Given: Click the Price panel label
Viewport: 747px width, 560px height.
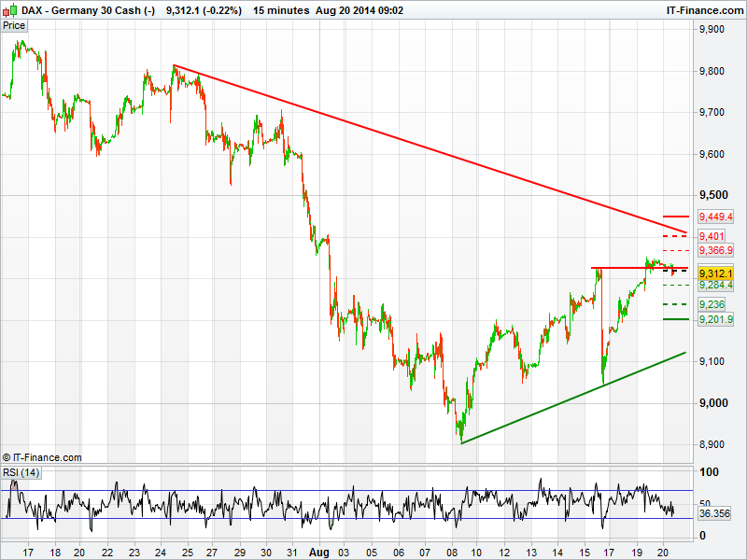Looking at the screenshot, I should [x=14, y=26].
